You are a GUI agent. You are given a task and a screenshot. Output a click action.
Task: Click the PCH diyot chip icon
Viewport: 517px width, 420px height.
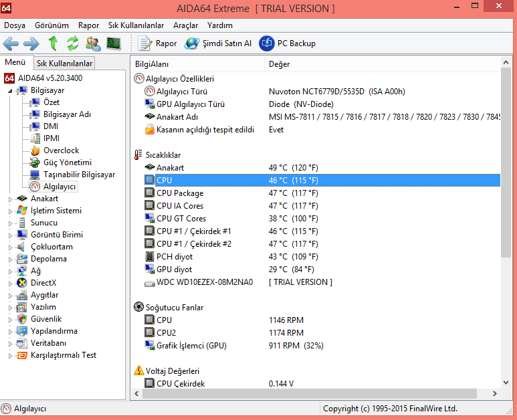[x=150, y=257]
